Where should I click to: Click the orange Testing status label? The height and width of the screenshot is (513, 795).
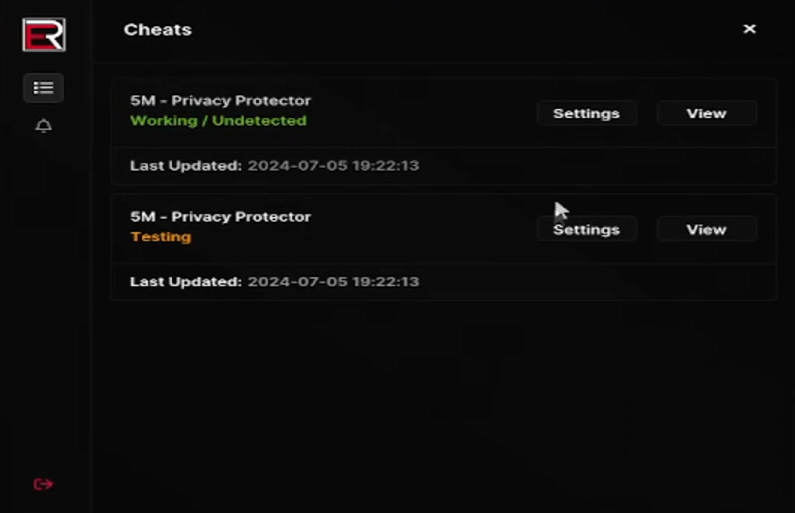coord(160,237)
